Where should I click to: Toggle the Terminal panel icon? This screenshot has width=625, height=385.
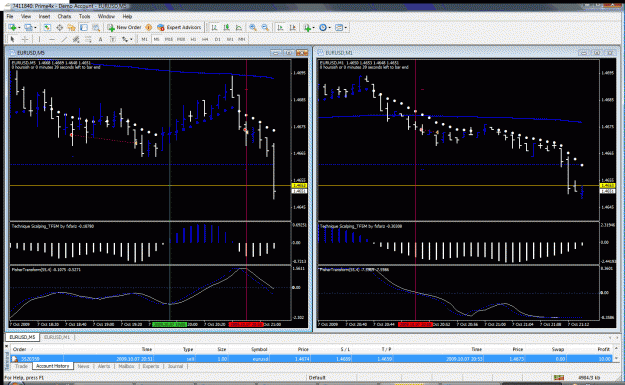coord(84,28)
